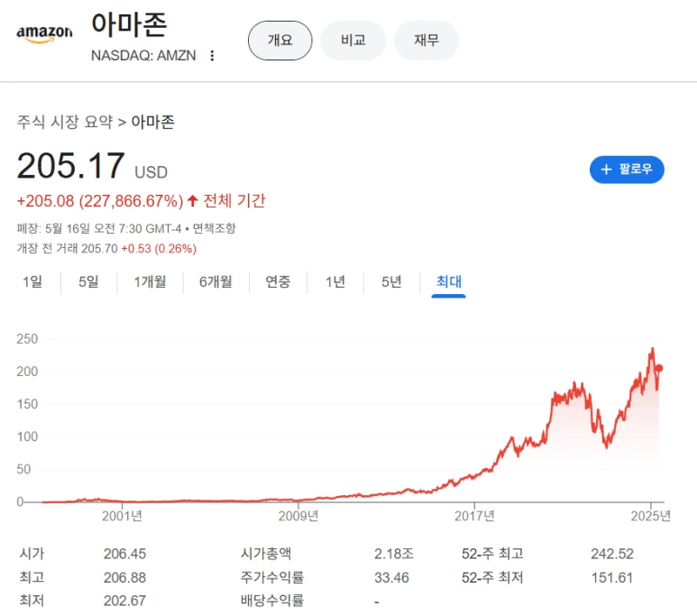Click the NASDAQ: AMZN ticker text
697x616 pixels.
[x=143, y=56]
